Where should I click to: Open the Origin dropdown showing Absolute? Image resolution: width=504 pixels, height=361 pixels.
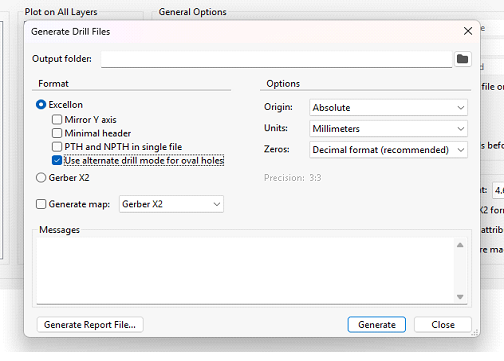[x=388, y=108]
